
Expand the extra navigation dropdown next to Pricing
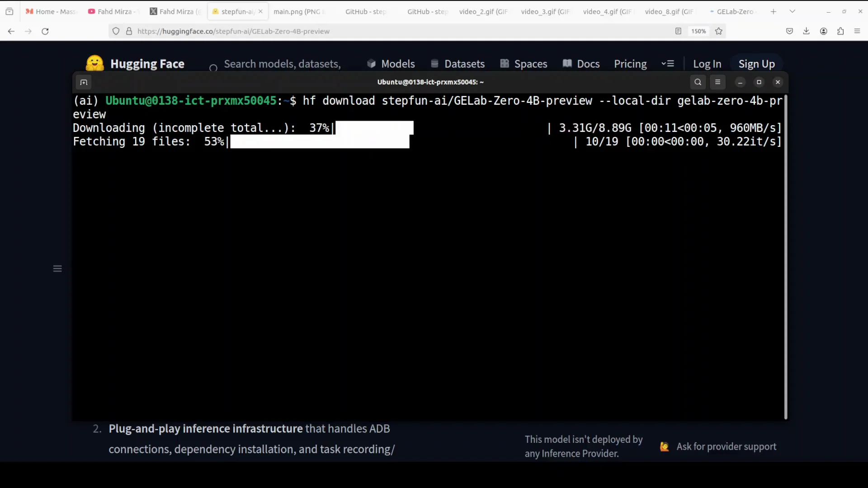click(668, 64)
